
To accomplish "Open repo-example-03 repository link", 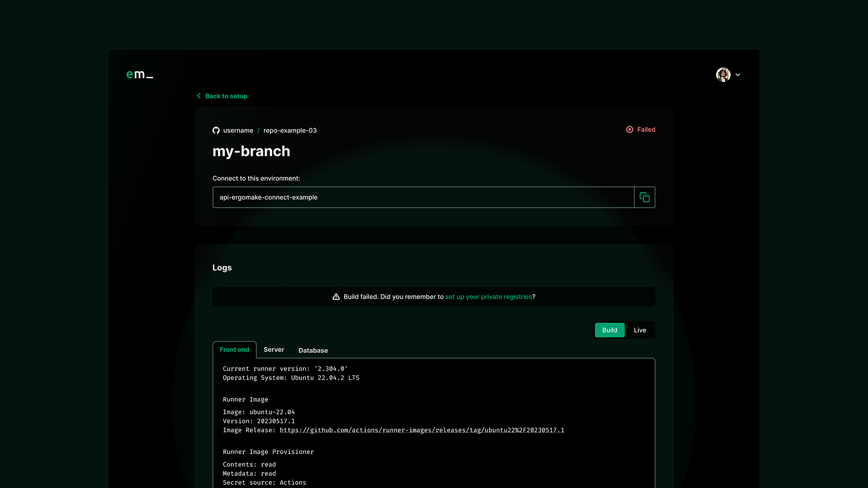I will pos(290,130).
